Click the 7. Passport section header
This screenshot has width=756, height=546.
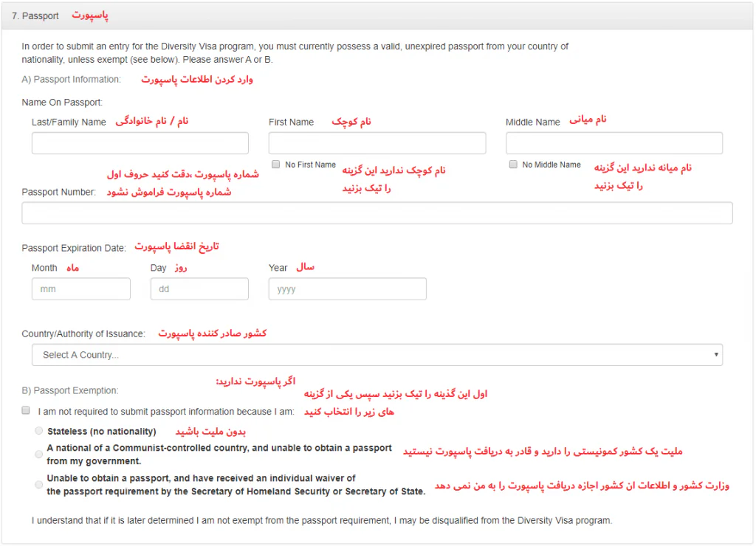click(40, 15)
